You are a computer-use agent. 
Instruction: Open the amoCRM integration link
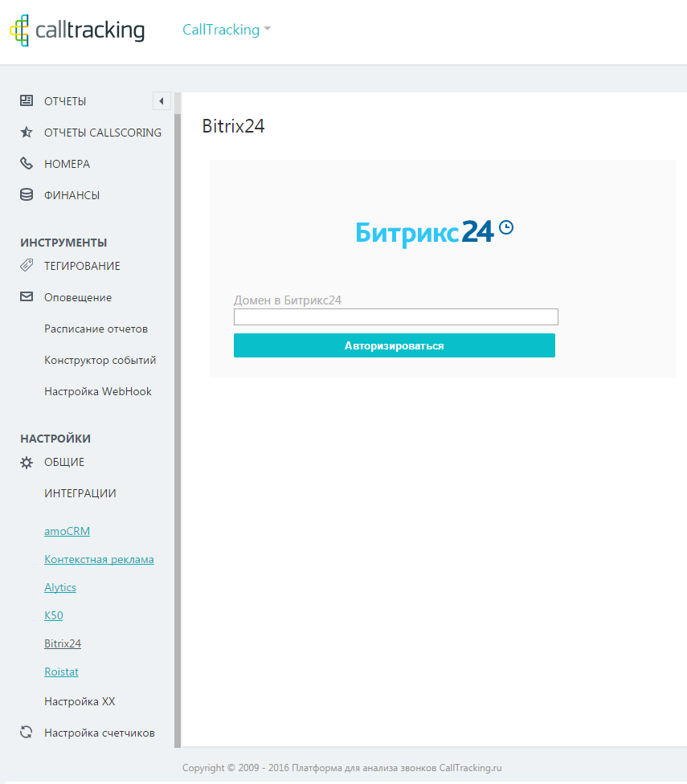(67, 531)
